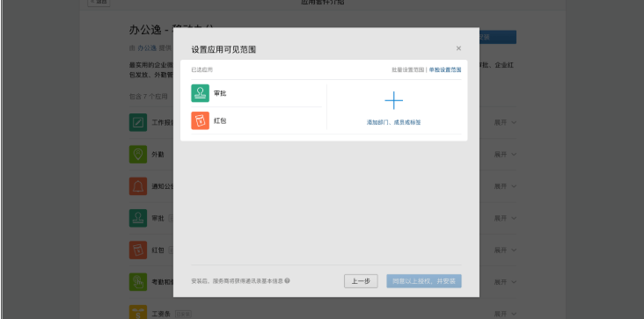
Task: Click 工作报告 pencil icon in the background list
Action: point(138,122)
